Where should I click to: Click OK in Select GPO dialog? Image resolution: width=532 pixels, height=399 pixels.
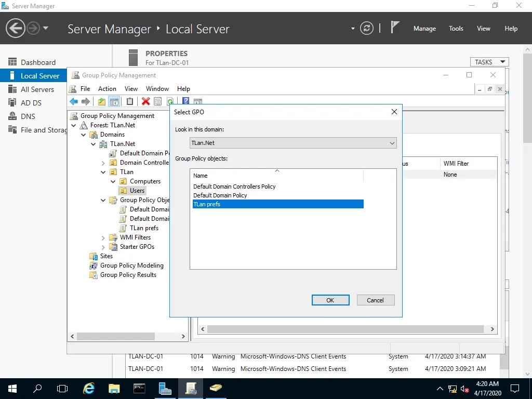tap(330, 300)
